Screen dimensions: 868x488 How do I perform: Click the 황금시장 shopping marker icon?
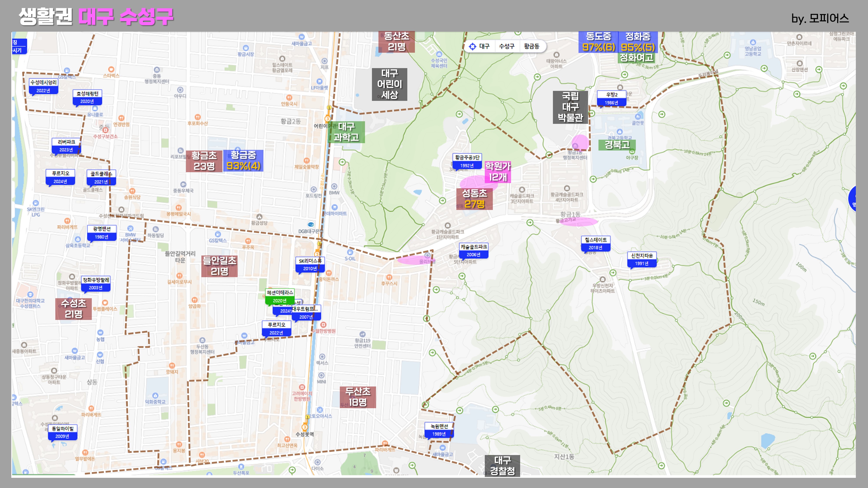(x=246, y=48)
